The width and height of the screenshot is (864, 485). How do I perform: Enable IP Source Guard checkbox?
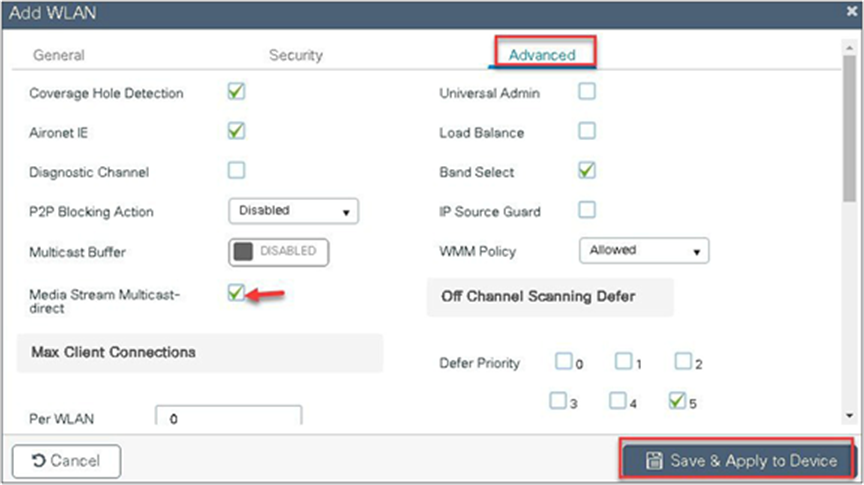(587, 210)
